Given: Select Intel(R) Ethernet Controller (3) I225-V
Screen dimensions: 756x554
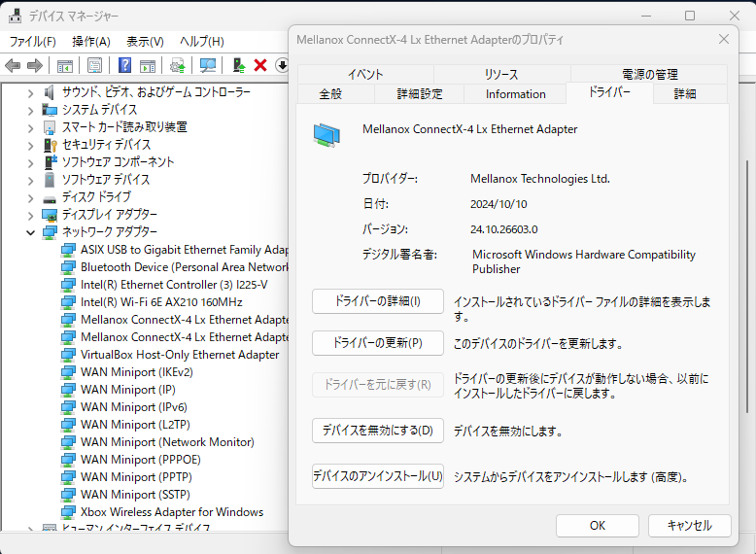Looking at the screenshot, I should [x=174, y=285].
